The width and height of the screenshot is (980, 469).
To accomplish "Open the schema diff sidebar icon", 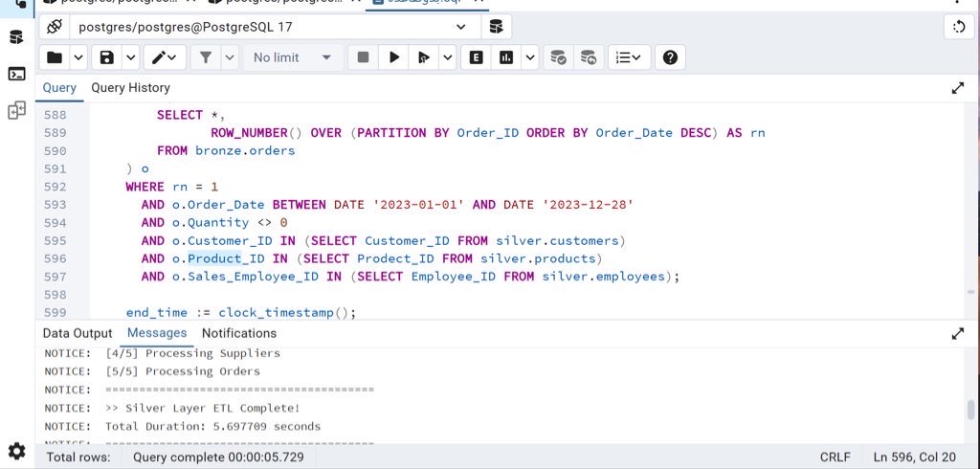I will (17, 111).
